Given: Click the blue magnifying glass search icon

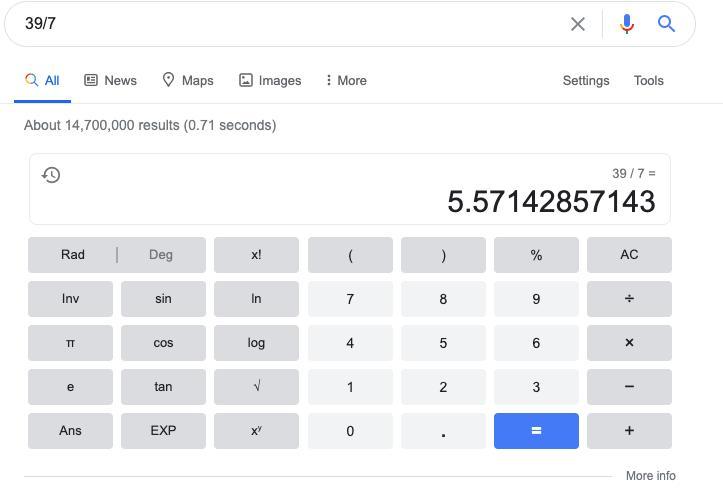Looking at the screenshot, I should pos(666,24).
